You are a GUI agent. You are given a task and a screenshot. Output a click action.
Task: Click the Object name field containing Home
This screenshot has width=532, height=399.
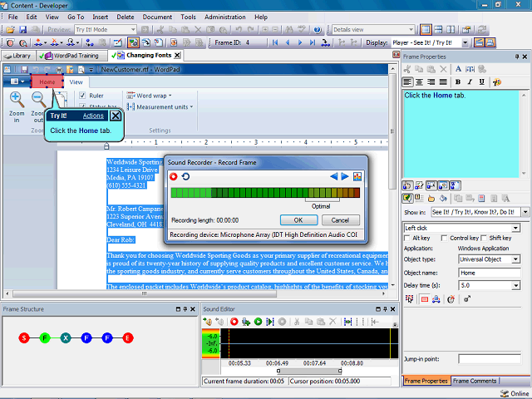pyautogui.click(x=490, y=273)
